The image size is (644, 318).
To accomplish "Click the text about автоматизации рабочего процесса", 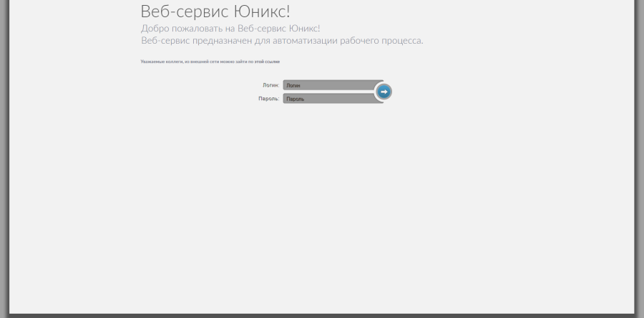I will 282,41.
